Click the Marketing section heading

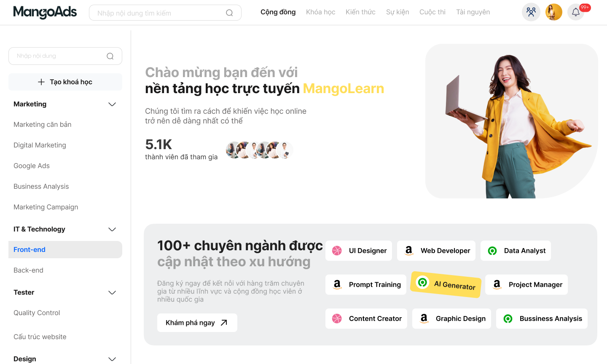click(x=30, y=104)
